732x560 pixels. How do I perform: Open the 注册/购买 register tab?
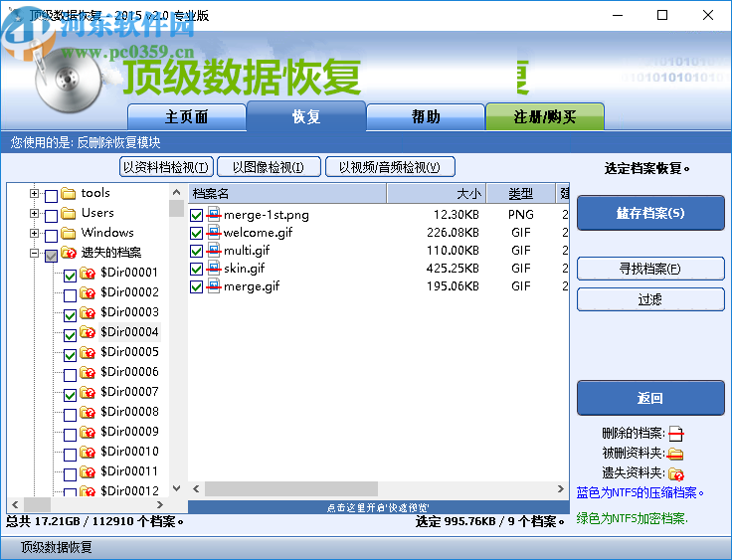point(545,116)
